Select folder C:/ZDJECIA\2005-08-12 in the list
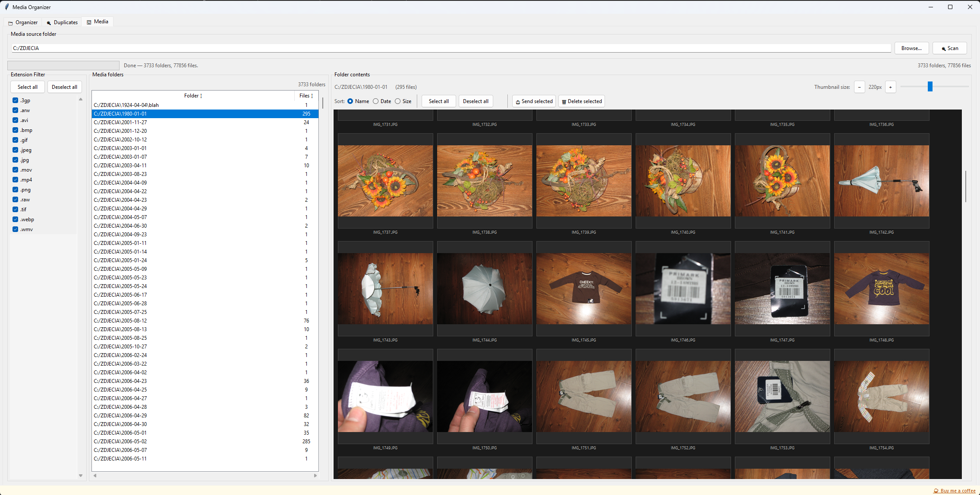Viewport: 980px width, 495px height. tap(173, 320)
